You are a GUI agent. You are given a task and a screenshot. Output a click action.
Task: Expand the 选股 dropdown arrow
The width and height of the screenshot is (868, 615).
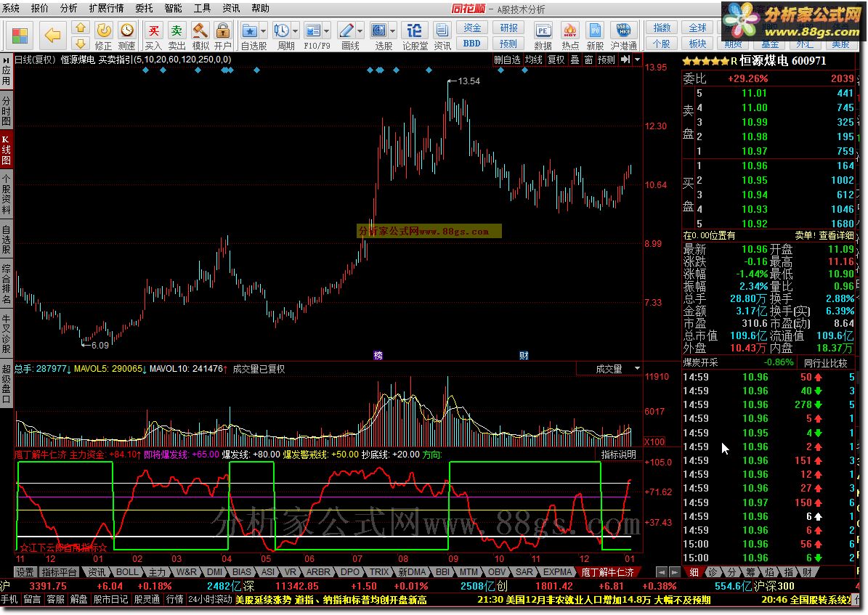tap(392, 31)
